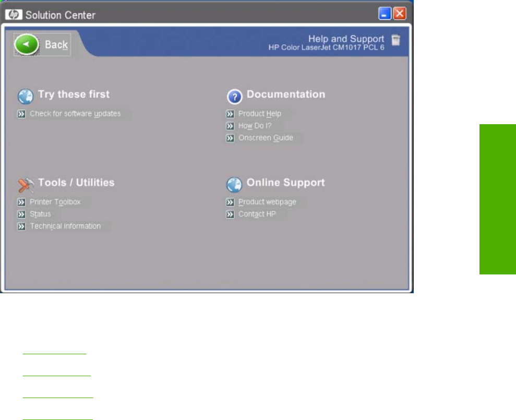Click the globe icon beside Try these first
The height and width of the screenshot is (420, 516).
click(x=26, y=97)
